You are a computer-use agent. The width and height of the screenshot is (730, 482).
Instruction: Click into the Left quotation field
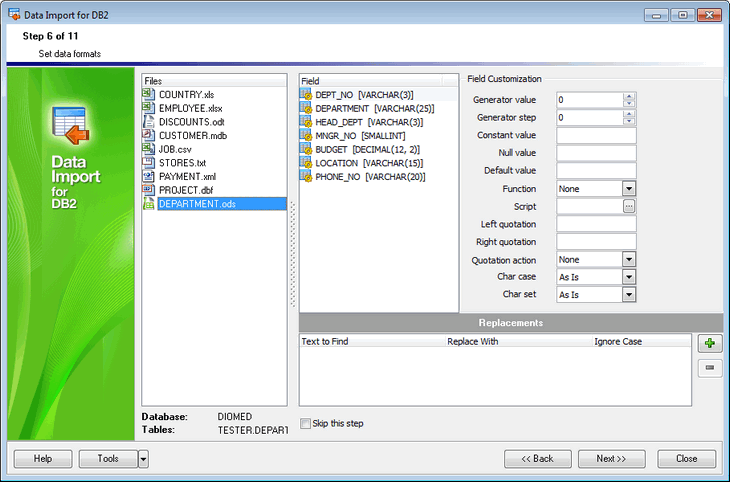pyautogui.click(x=596, y=224)
